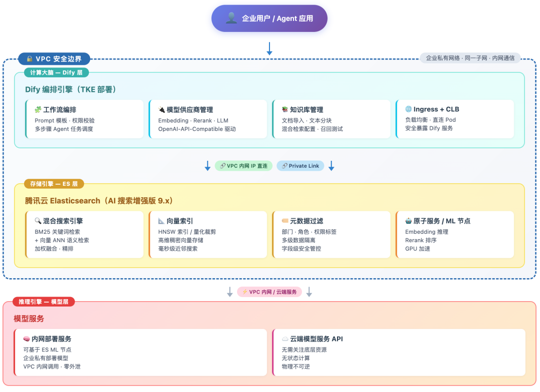Click the cloud icon on 云端模型服务 API card

(284, 338)
